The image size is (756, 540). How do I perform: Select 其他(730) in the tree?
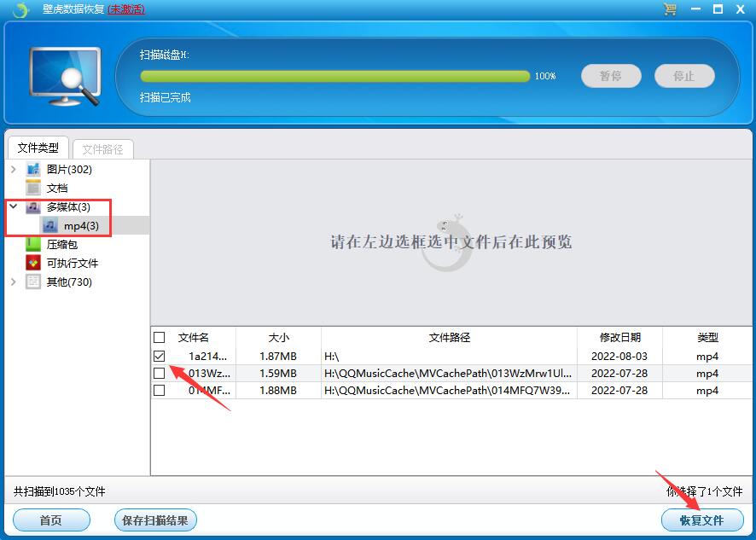tap(69, 282)
